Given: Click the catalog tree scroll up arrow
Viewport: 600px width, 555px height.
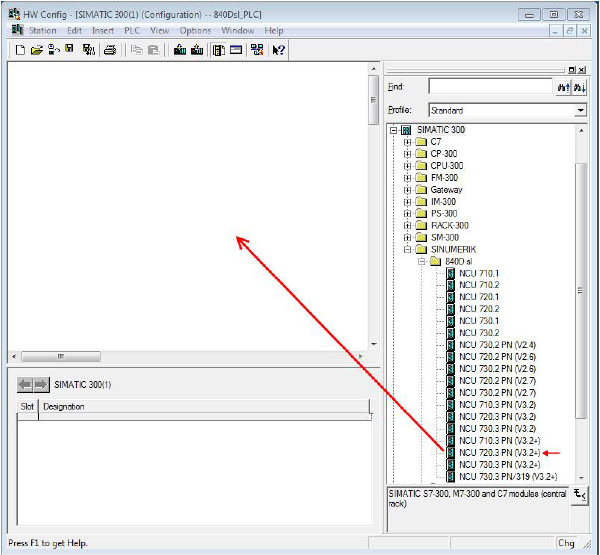Looking at the screenshot, I should click(x=581, y=131).
